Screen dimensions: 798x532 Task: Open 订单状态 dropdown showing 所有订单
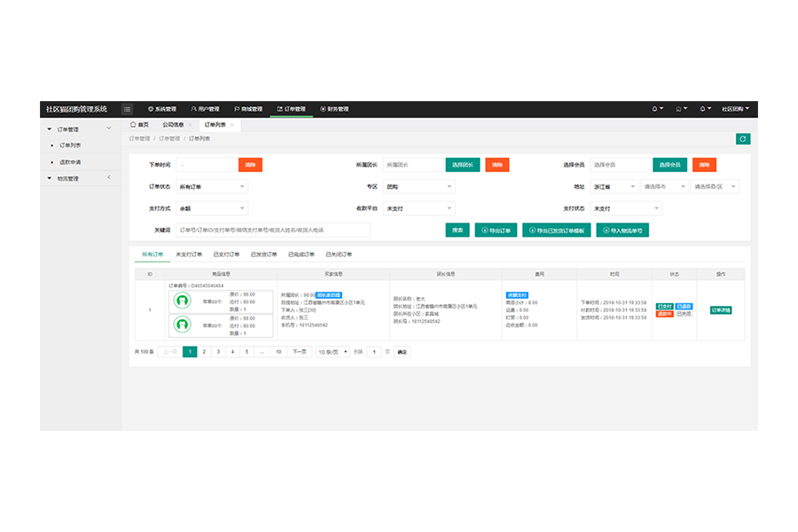point(212,187)
